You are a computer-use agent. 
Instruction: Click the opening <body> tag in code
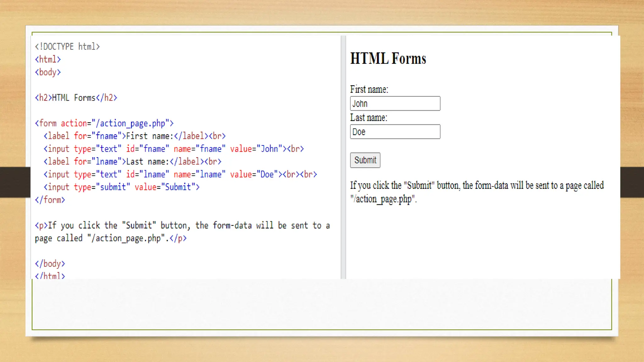[x=48, y=72]
